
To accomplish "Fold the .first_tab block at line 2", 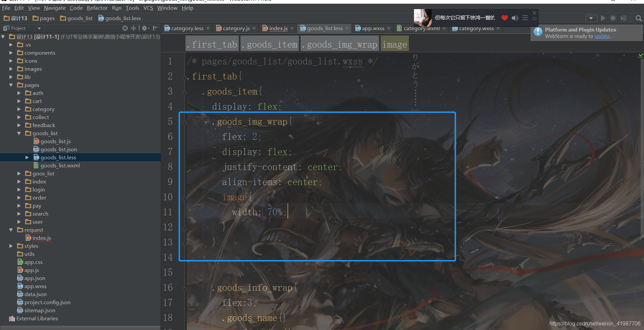I will pyautogui.click(x=184, y=78).
